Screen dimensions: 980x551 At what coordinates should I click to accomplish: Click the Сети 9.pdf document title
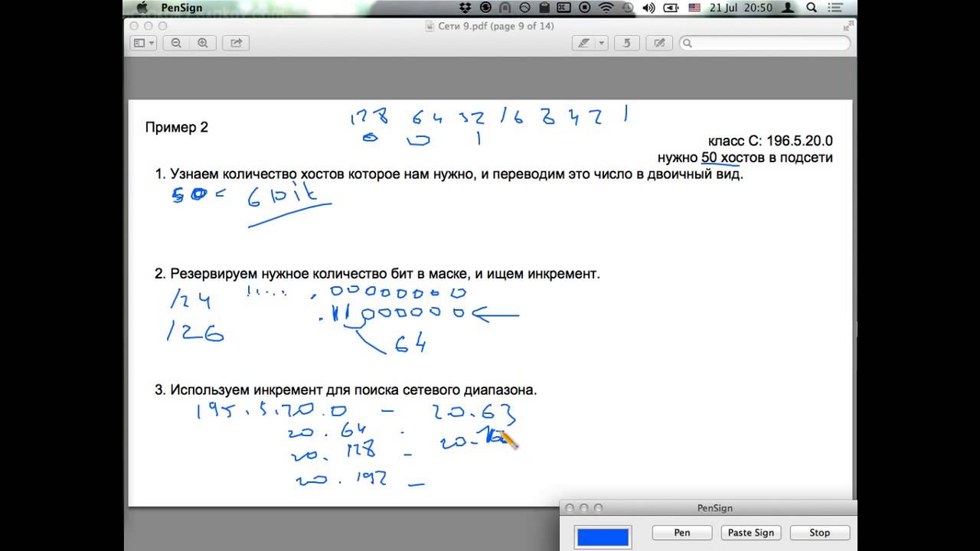coord(495,26)
